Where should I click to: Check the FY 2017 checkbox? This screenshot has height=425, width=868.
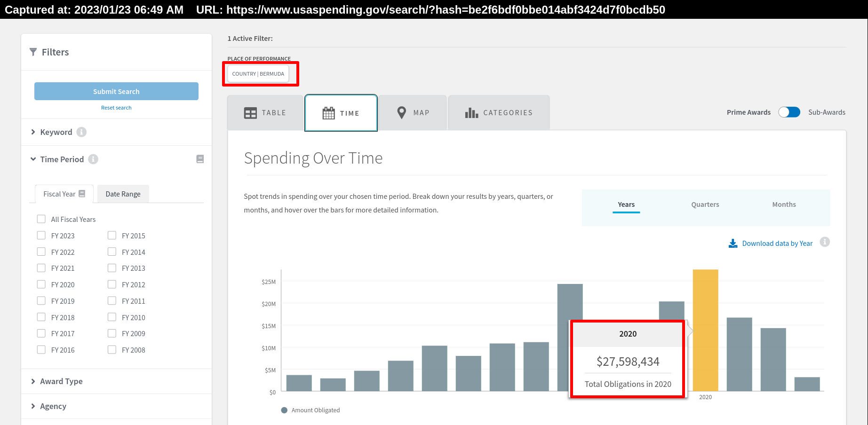click(x=41, y=333)
